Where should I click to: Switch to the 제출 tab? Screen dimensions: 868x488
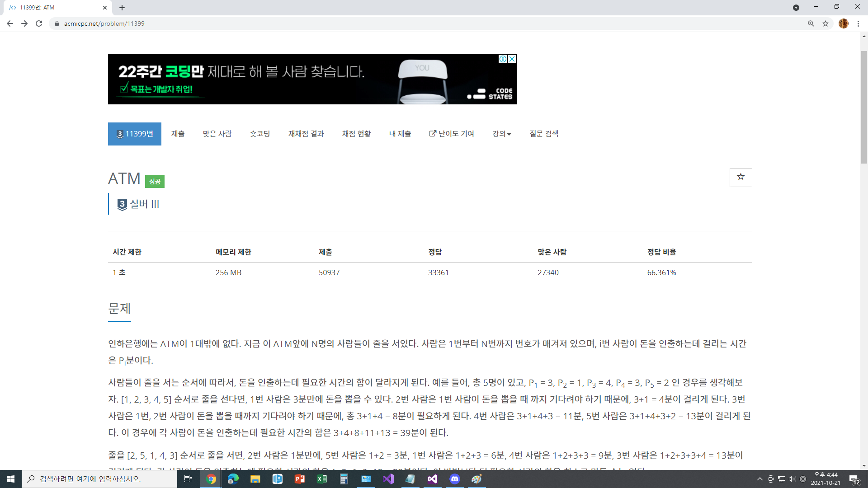[178, 134]
